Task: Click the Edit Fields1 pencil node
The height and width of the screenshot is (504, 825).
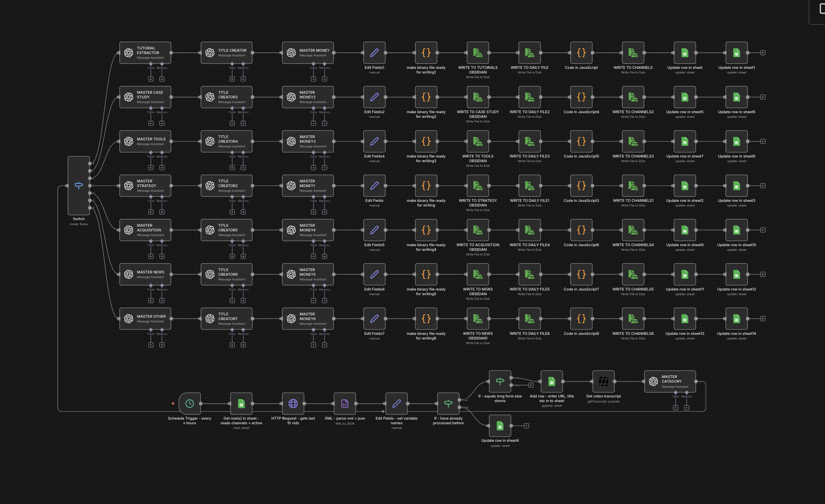Action: 374,52
